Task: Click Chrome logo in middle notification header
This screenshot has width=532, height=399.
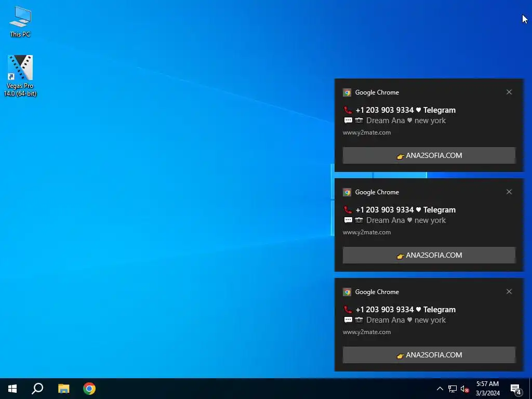Action: click(x=347, y=192)
